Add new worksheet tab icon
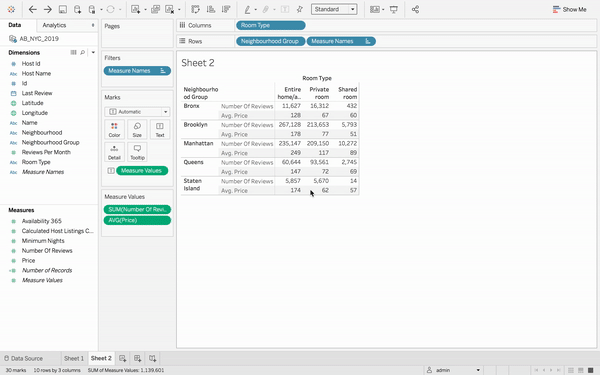Image resolution: width=600 pixels, height=375 pixels. point(122,359)
